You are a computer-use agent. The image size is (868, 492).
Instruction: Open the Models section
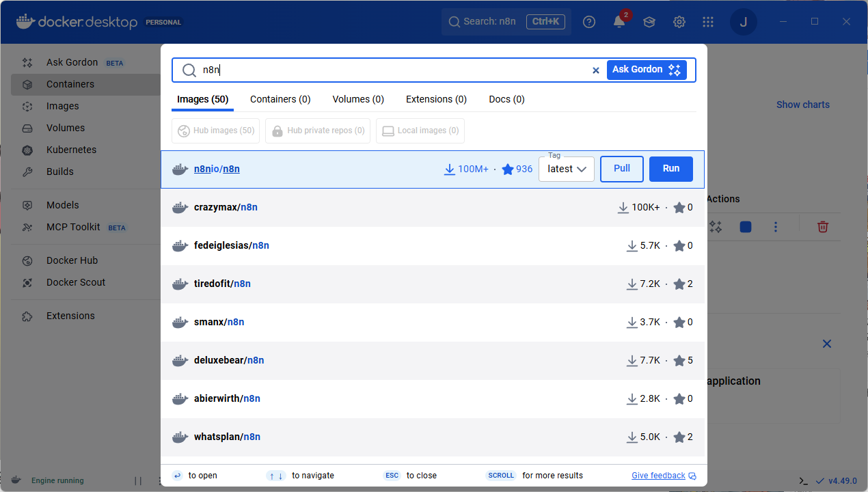[63, 205]
